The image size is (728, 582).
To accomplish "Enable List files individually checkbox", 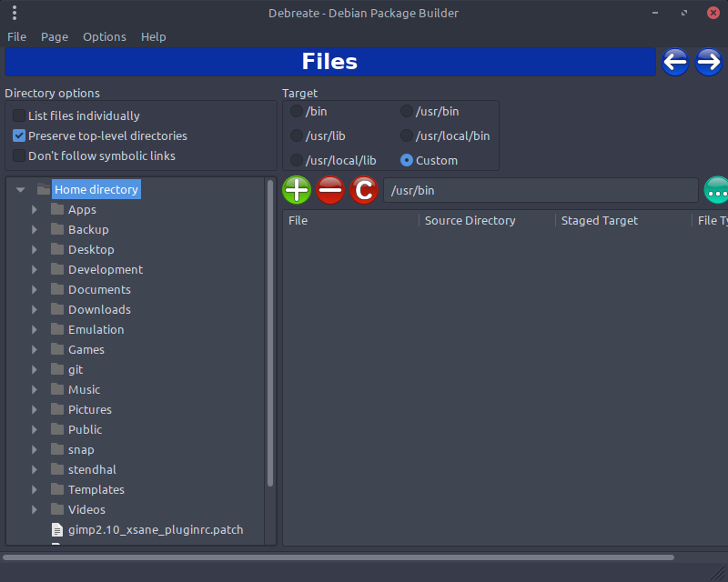I will coord(19,115).
